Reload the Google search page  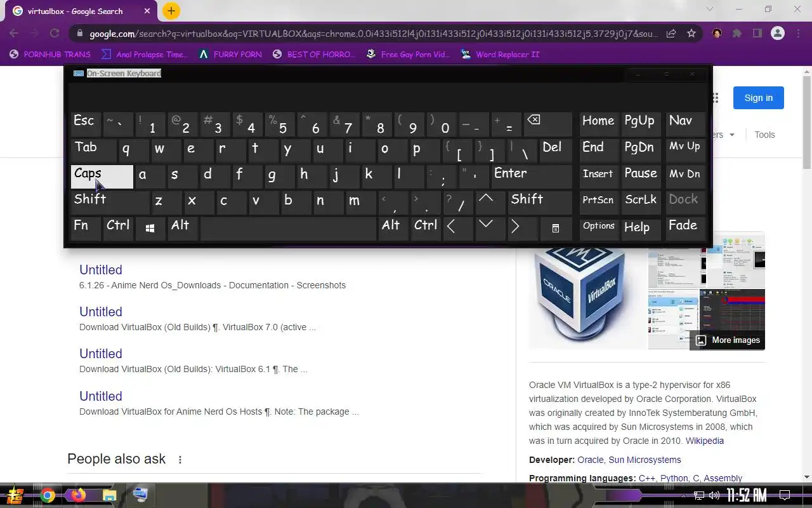point(55,33)
